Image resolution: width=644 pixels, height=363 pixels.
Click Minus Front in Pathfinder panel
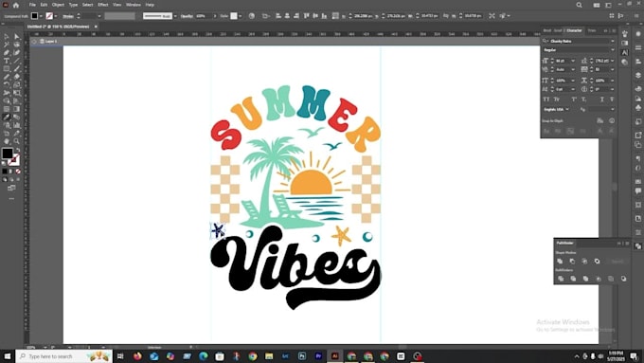[572, 261]
